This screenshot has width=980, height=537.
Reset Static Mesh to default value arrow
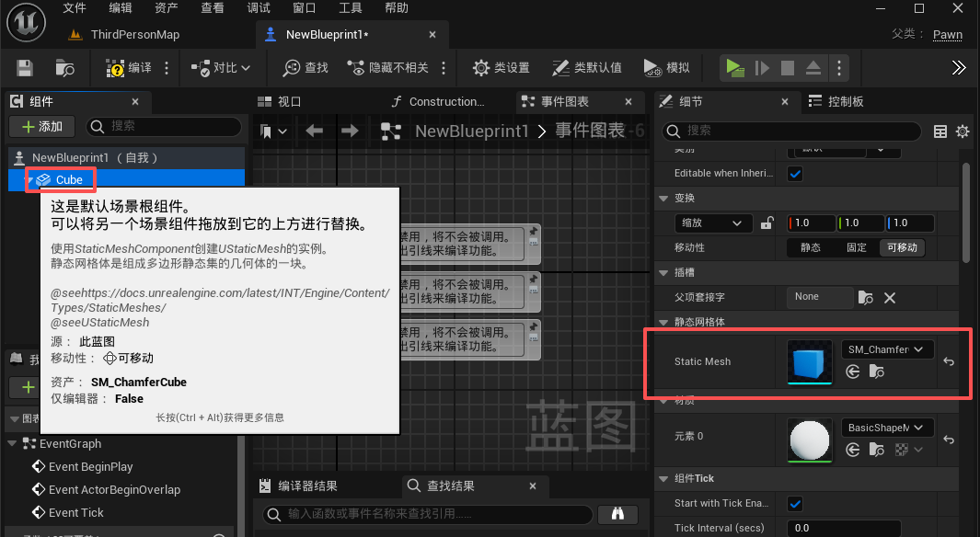point(949,362)
